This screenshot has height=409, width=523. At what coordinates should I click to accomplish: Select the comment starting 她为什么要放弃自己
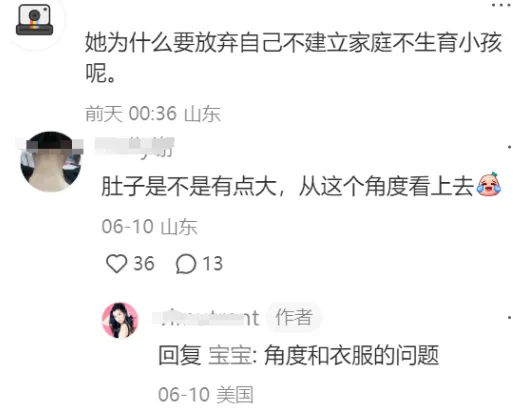(293, 57)
